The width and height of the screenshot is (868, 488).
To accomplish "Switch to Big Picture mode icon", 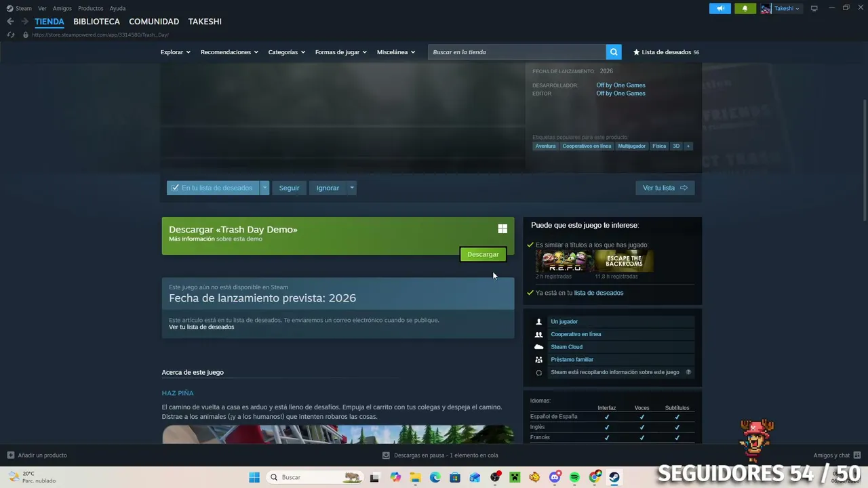I will pos(814,8).
